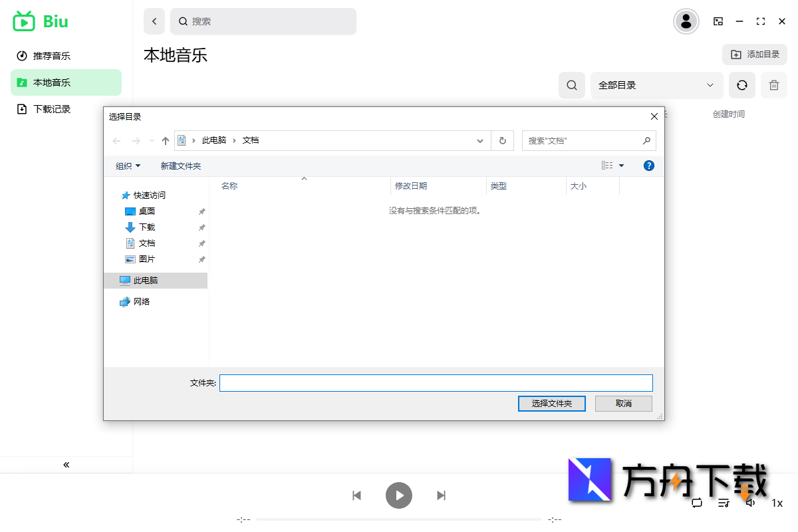The image size is (798, 532).
Task: Toggle 1x playback speed control
Action: 777,503
